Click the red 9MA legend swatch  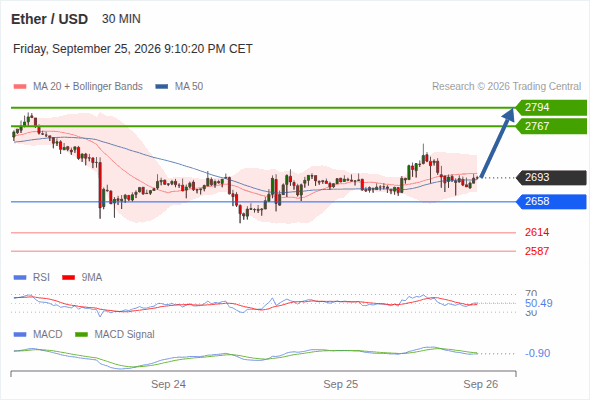tap(68, 278)
